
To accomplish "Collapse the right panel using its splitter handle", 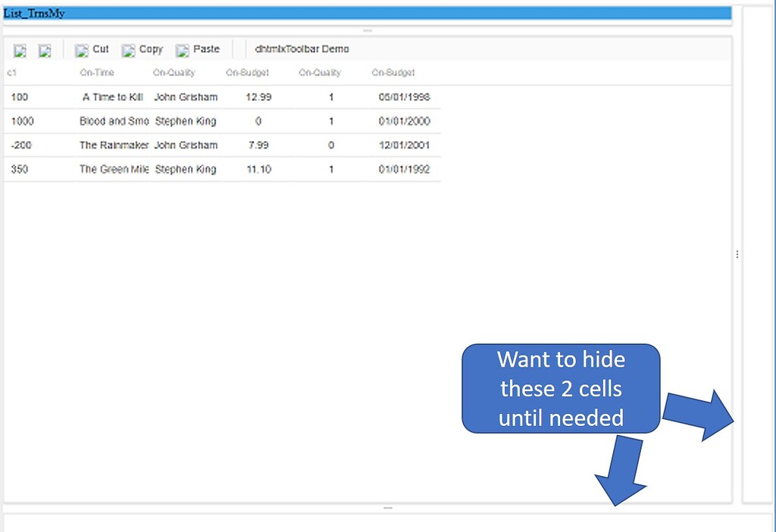I will coord(737,255).
